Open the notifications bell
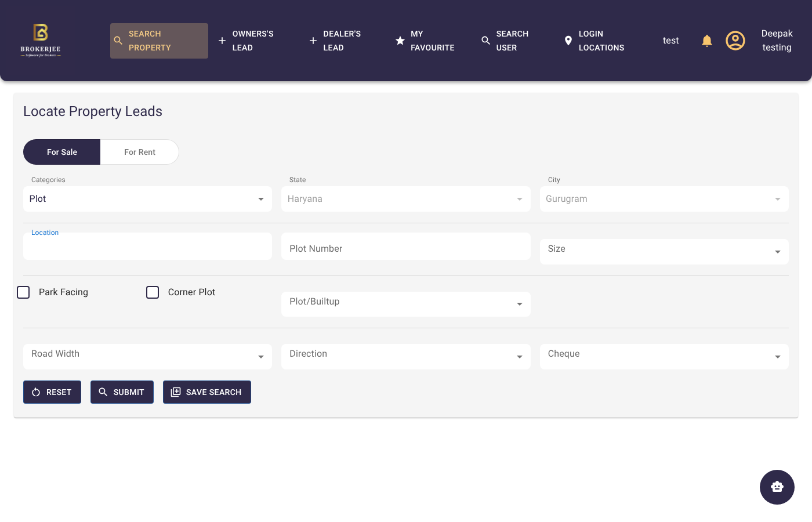Screen dimensions: 812x522 tap(706, 41)
